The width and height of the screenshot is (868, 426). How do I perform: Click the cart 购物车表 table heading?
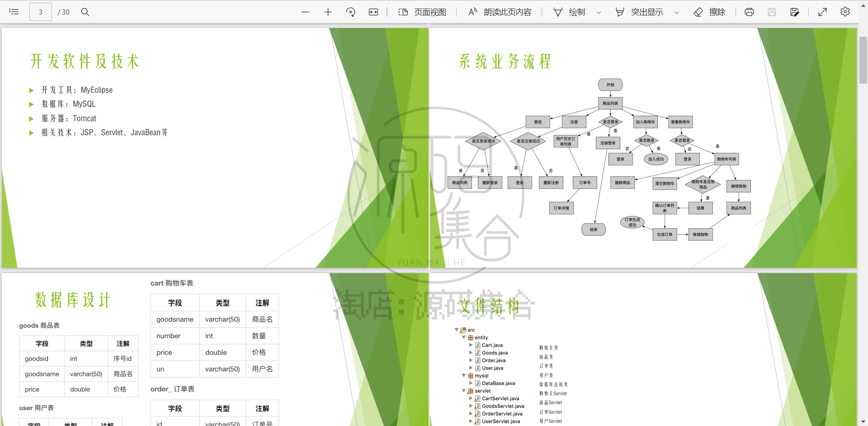pos(172,283)
